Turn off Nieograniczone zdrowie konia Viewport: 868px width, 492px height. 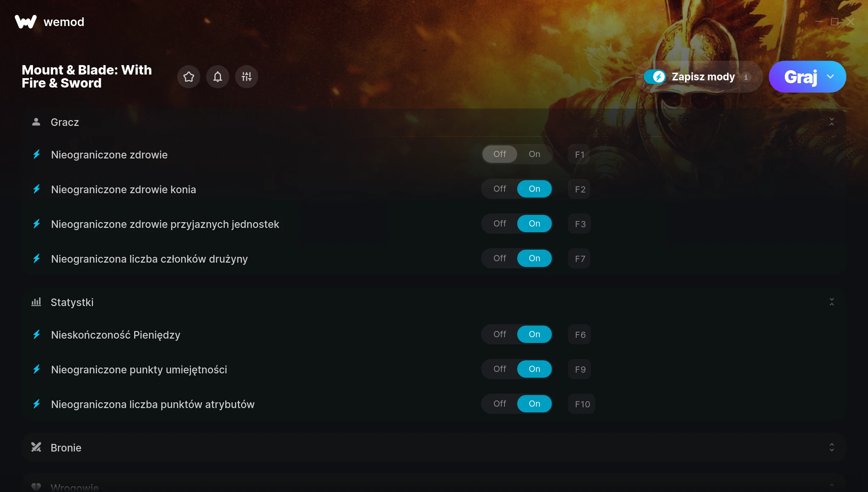[x=500, y=189]
